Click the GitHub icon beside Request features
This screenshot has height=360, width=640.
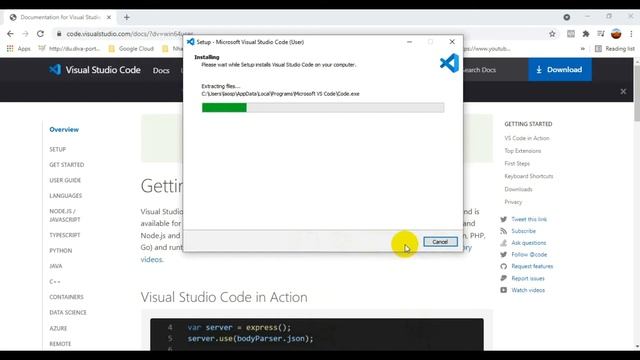(504, 267)
